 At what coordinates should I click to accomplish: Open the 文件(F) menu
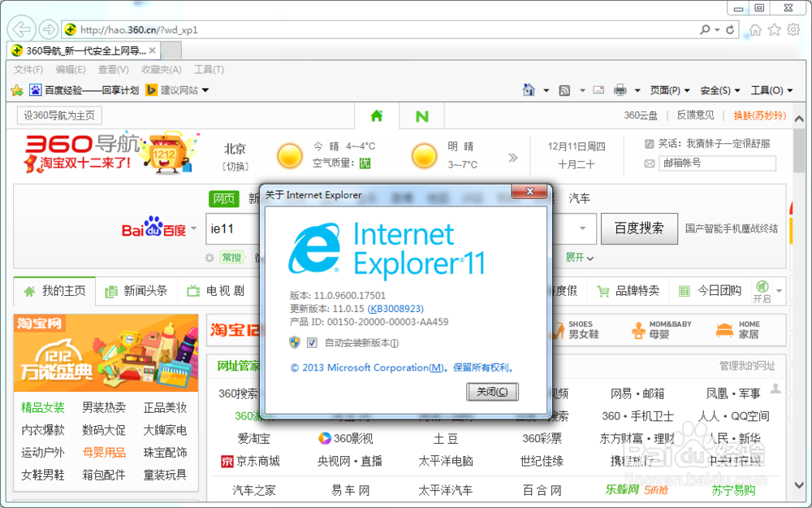[x=28, y=69]
